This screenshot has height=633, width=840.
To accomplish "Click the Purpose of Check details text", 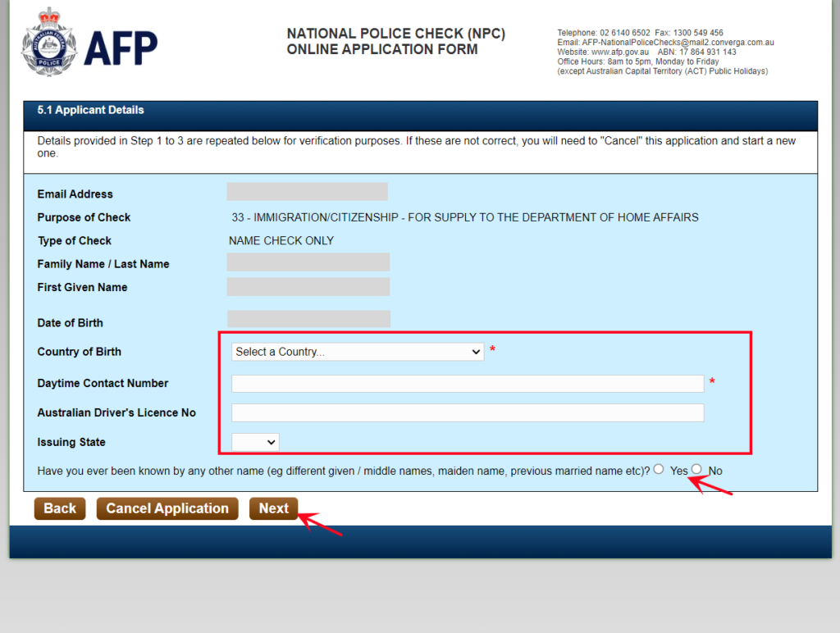I will [463, 217].
